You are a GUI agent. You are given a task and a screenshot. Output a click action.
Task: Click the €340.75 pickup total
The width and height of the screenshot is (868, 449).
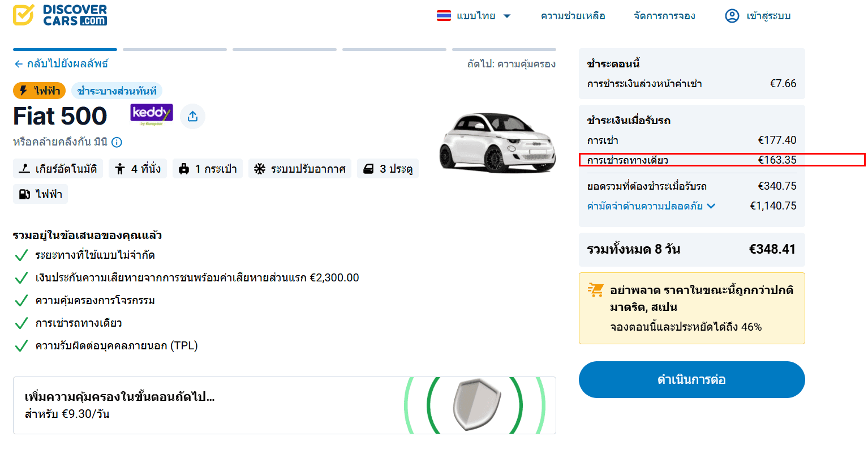pos(777,186)
